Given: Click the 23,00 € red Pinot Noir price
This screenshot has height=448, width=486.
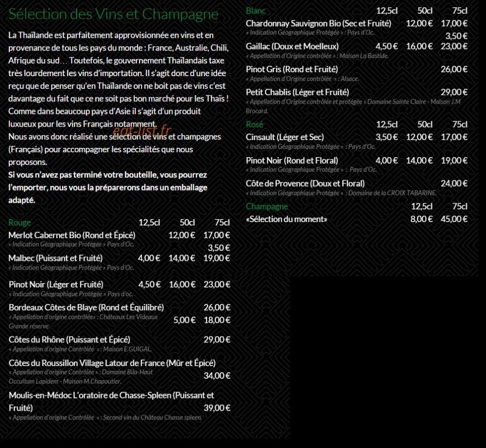Looking at the screenshot, I should pos(217,284).
